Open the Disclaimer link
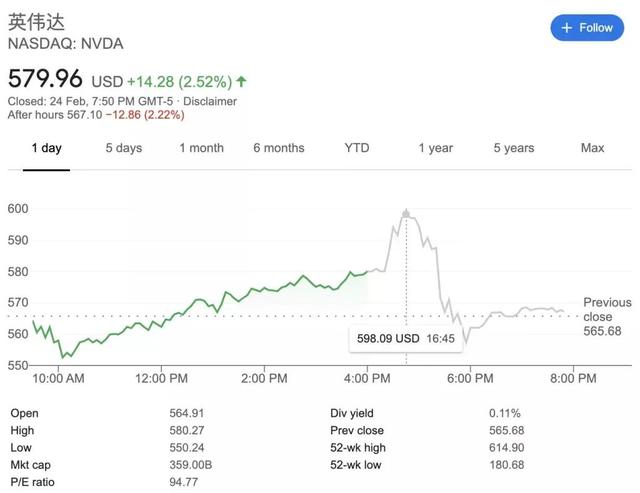Image resolution: width=640 pixels, height=493 pixels. tap(210, 101)
